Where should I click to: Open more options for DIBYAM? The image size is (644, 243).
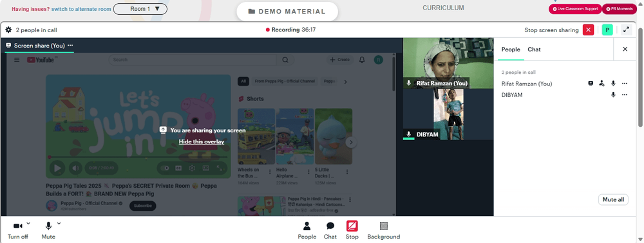(x=625, y=95)
